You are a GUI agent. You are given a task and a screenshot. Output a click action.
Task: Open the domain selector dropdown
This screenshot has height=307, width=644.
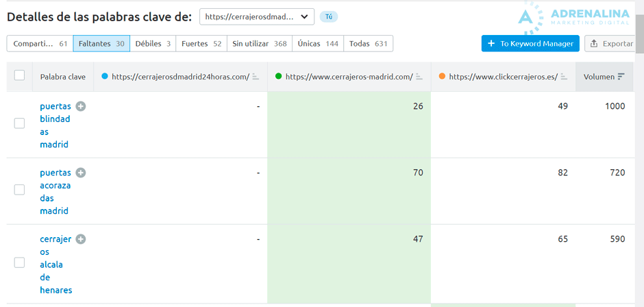point(257,17)
